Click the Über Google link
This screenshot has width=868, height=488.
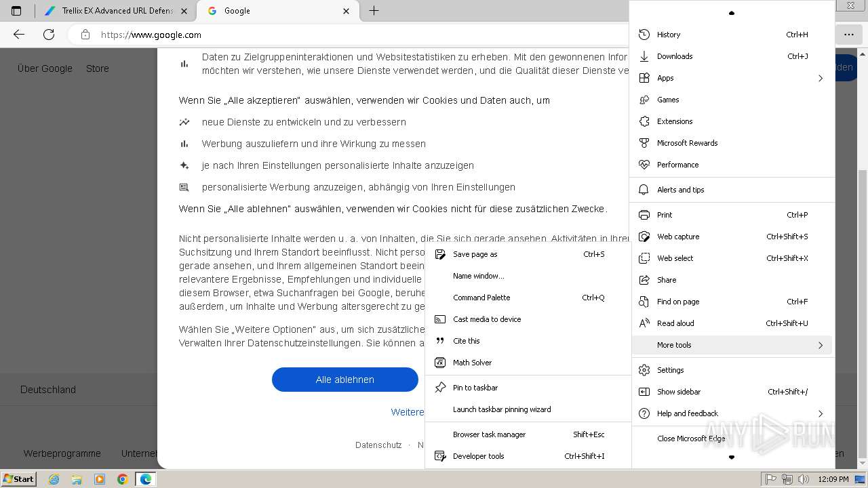click(45, 68)
